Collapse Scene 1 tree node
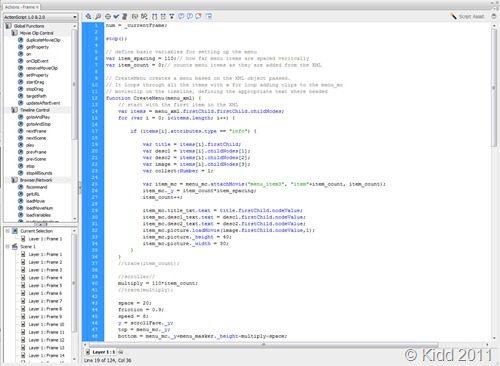The width and height of the screenshot is (500, 366). 7,246
